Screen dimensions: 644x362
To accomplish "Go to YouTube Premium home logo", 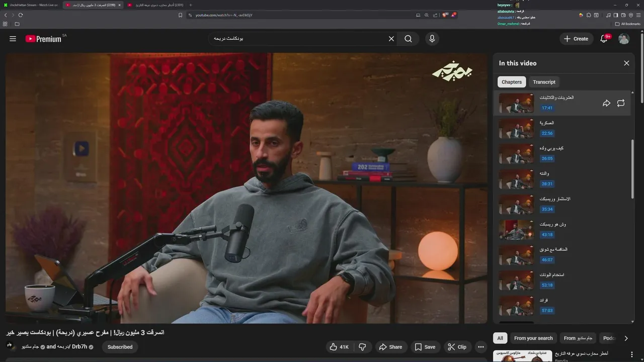I will tap(43, 39).
